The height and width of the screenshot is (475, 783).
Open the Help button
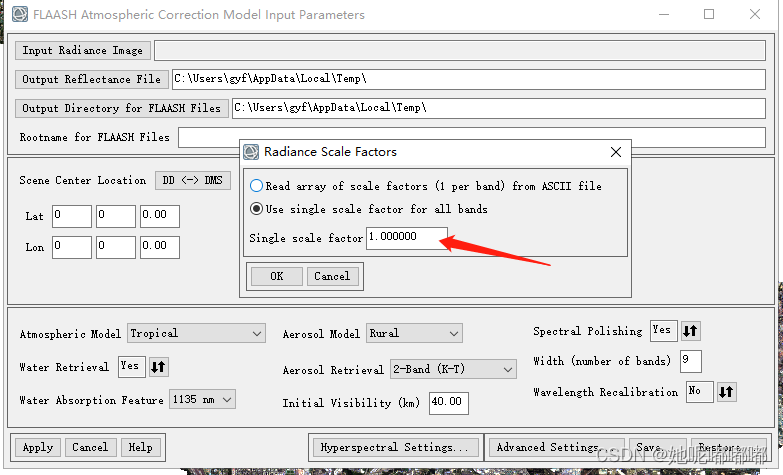coord(141,448)
